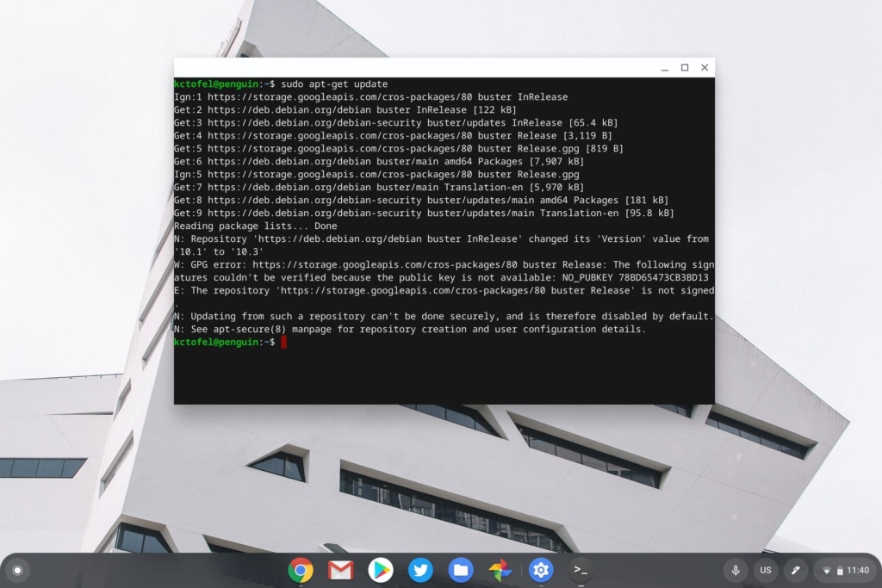
Task: Launch Google Photos from the shelf
Action: pos(500,570)
